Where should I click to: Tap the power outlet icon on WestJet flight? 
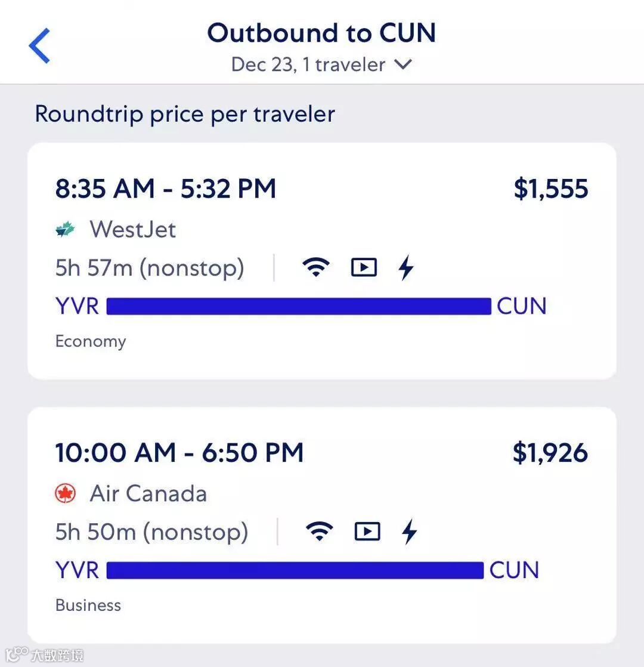point(406,268)
